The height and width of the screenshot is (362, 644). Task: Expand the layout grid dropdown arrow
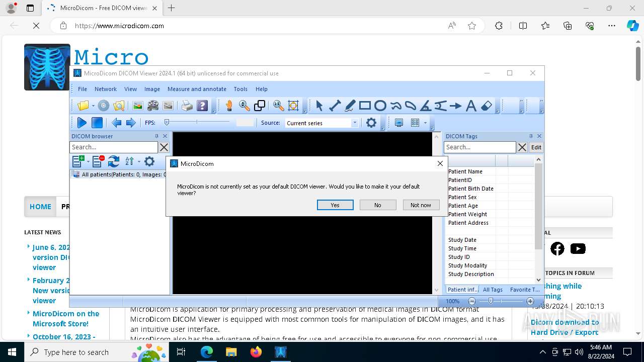[x=425, y=123]
